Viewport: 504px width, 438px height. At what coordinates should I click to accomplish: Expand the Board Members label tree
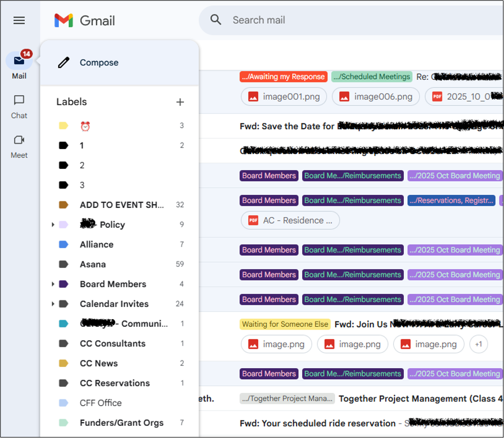click(x=53, y=284)
